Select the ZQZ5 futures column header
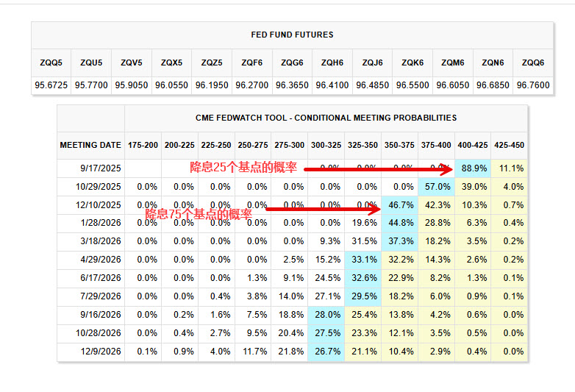The height and width of the screenshot is (392, 575). [212, 63]
